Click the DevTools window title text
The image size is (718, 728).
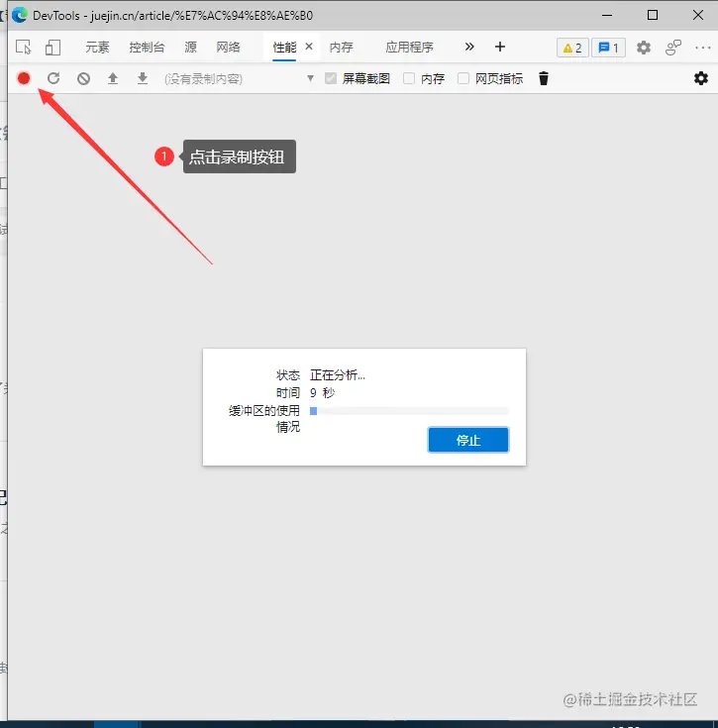click(x=172, y=15)
